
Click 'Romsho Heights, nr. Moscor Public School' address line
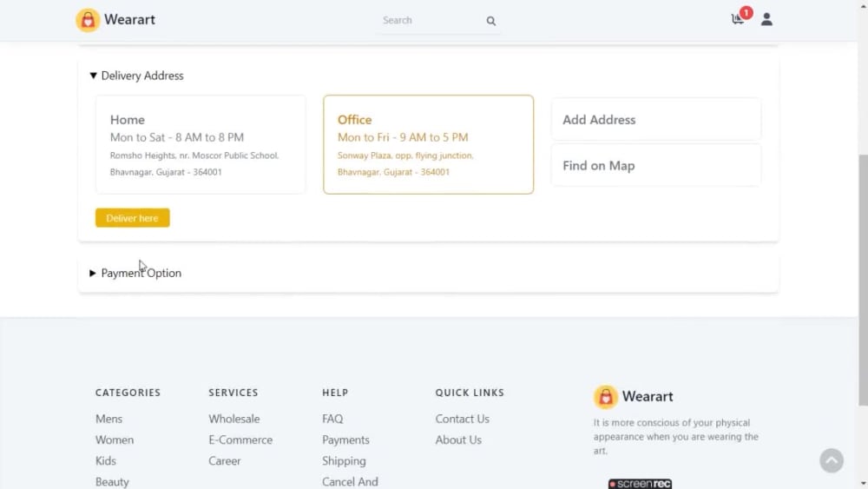coord(194,155)
